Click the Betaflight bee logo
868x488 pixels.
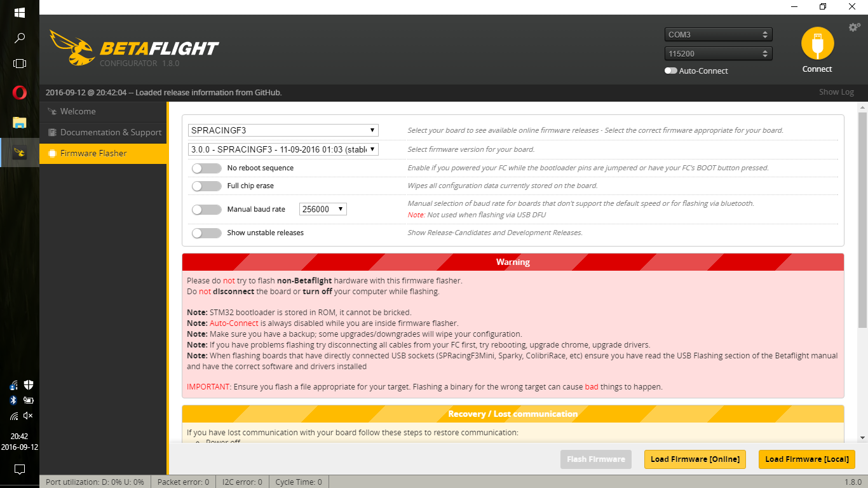point(70,48)
